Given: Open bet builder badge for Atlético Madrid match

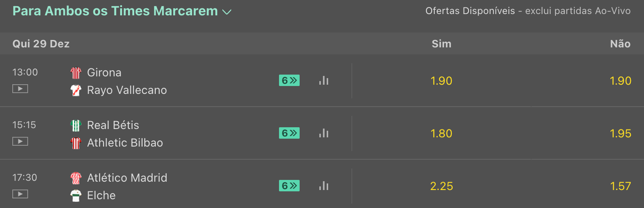Looking at the screenshot, I should click(x=289, y=186).
